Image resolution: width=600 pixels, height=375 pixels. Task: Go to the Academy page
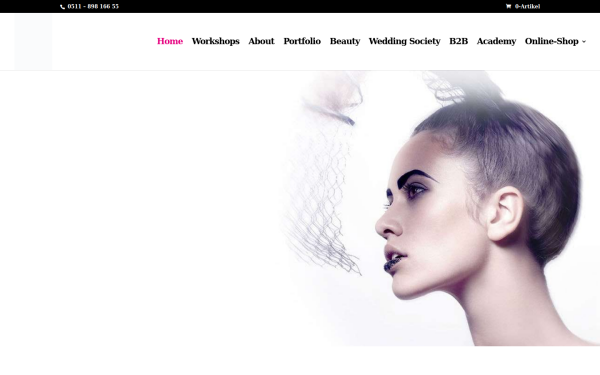(x=496, y=41)
